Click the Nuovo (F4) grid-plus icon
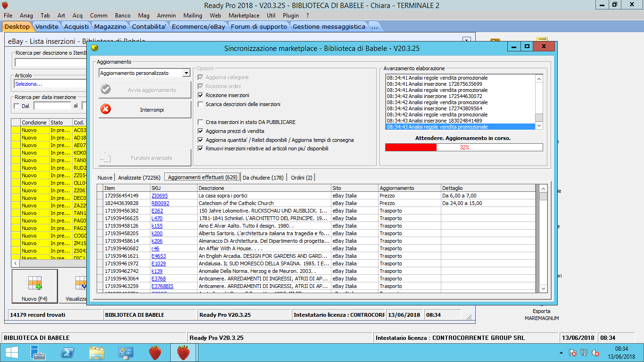Image resolution: width=644 pixels, height=362 pixels. [x=35, y=284]
